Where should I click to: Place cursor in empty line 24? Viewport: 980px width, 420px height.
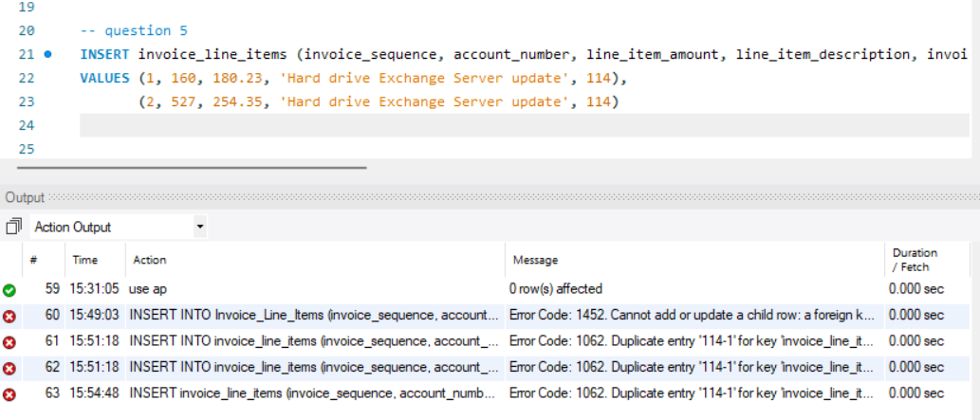click(x=524, y=125)
